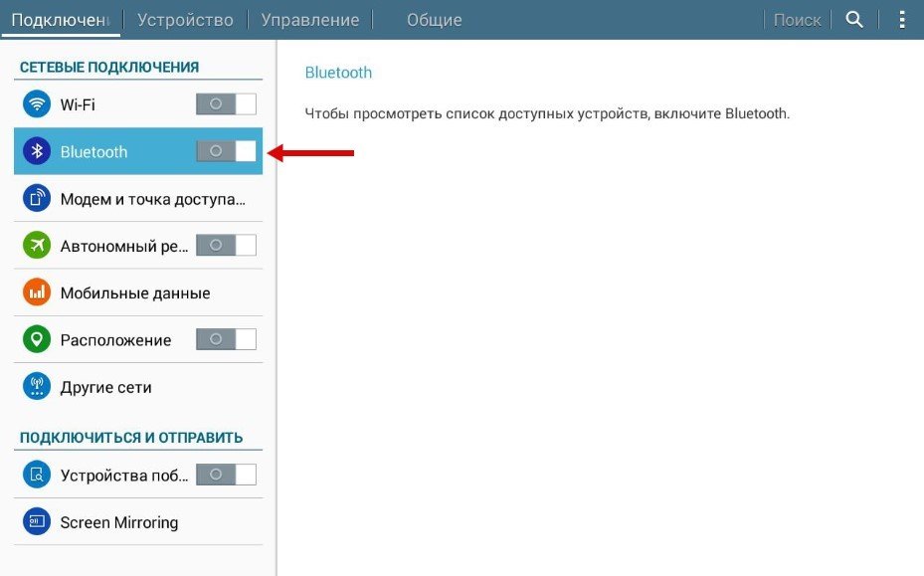The image size is (924, 576).
Task: Tap the magnifying glass search icon
Action: pyautogui.click(x=854, y=20)
